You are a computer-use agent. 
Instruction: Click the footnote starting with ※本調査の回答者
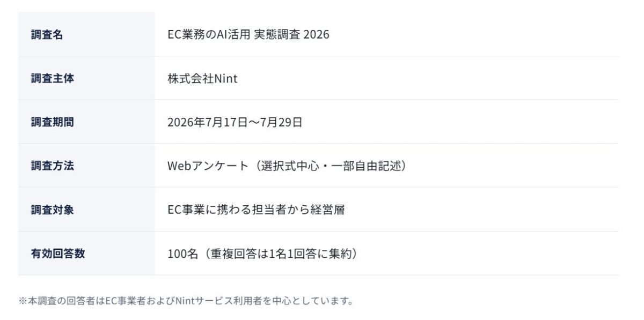click(x=186, y=301)
